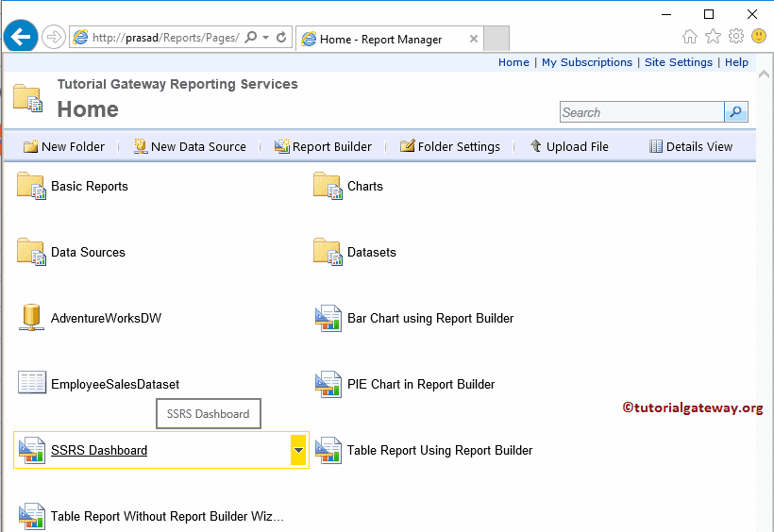Click the browser Forward arrow button
This screenshot has height=532, width=774.
pos(53,37)
